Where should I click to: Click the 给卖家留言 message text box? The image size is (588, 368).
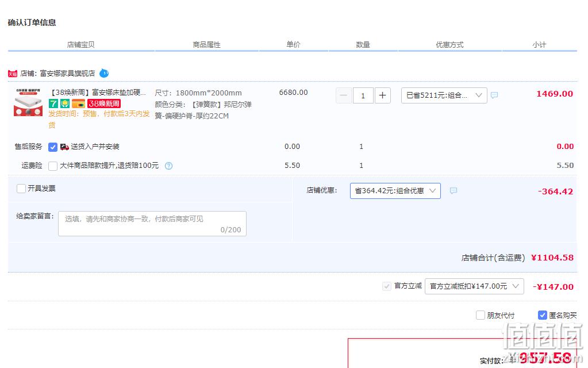pyautogui.click(x=152, y=224)
